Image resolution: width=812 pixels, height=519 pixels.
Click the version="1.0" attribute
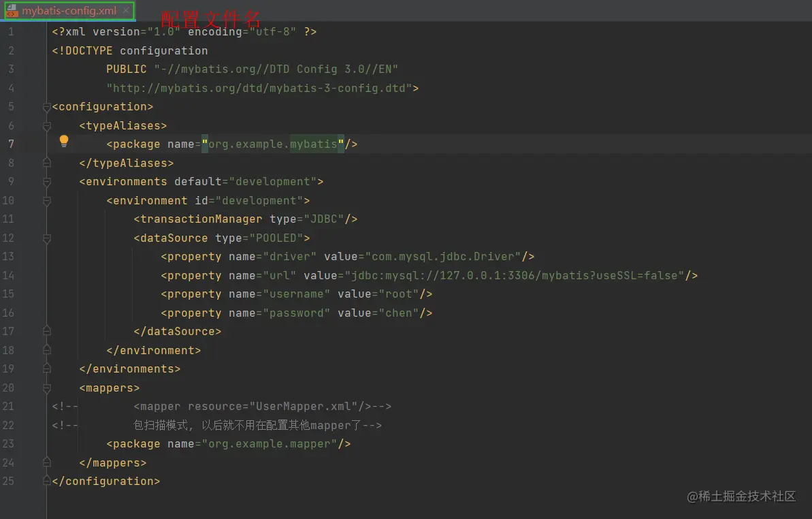137,31
